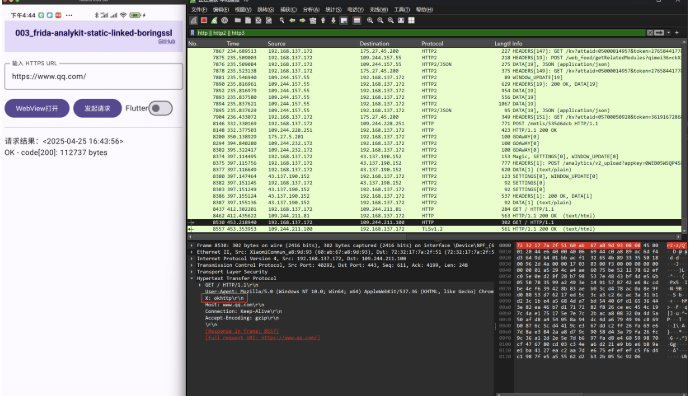Open a capture file with folder icon
The height and width of the screenshot is (396, 690).
pyautogui.click(x=238, y=20)
